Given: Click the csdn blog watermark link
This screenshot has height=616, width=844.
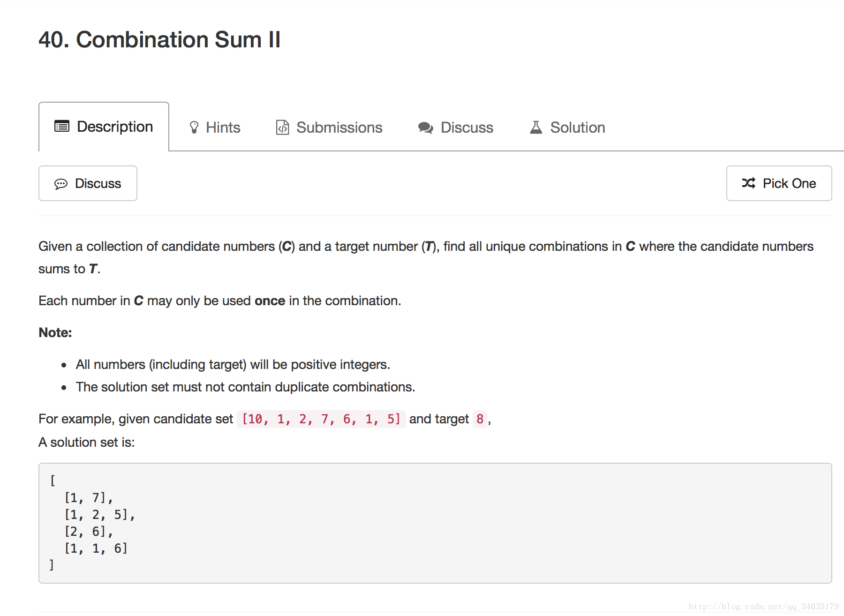Looking at the screenshot, I should pos(763,607).
